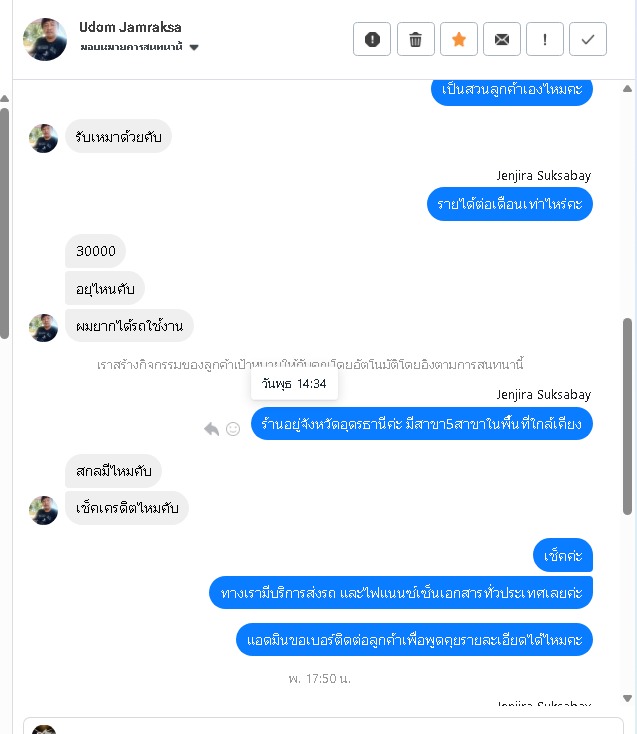
Task: Click the left panel scrollbar up arrow
Action: pos(5,98)
